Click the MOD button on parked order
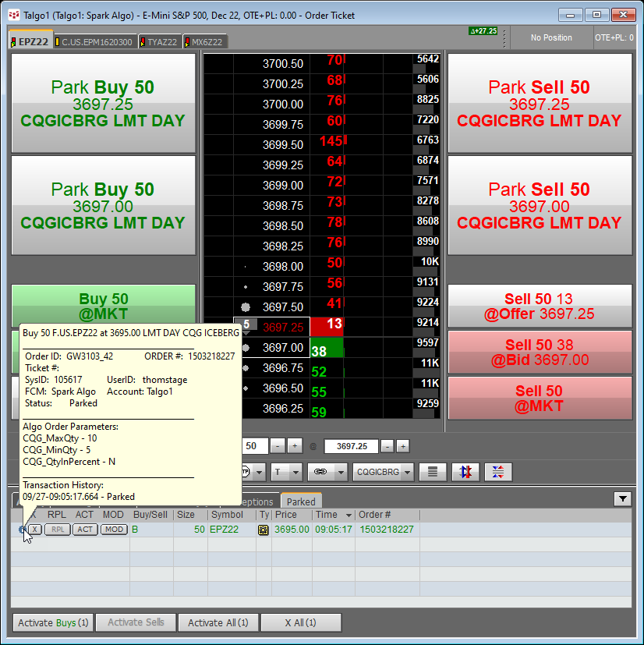 114,530
